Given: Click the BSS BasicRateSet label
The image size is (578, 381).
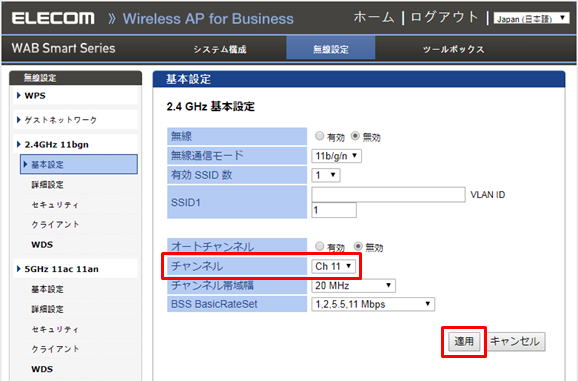Looking at the screenshot, I should click(x=214, y=304).
